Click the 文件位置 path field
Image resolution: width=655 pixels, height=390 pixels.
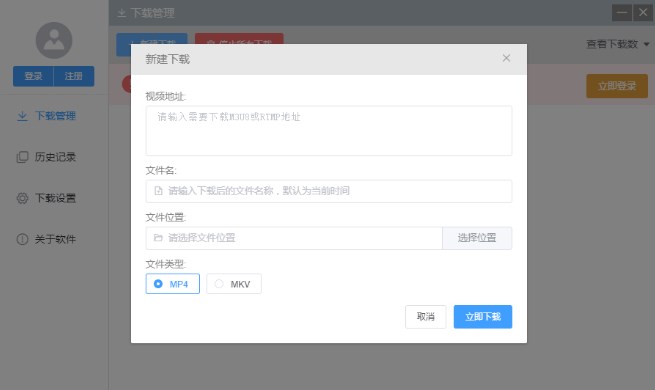[x=294, y=238]
